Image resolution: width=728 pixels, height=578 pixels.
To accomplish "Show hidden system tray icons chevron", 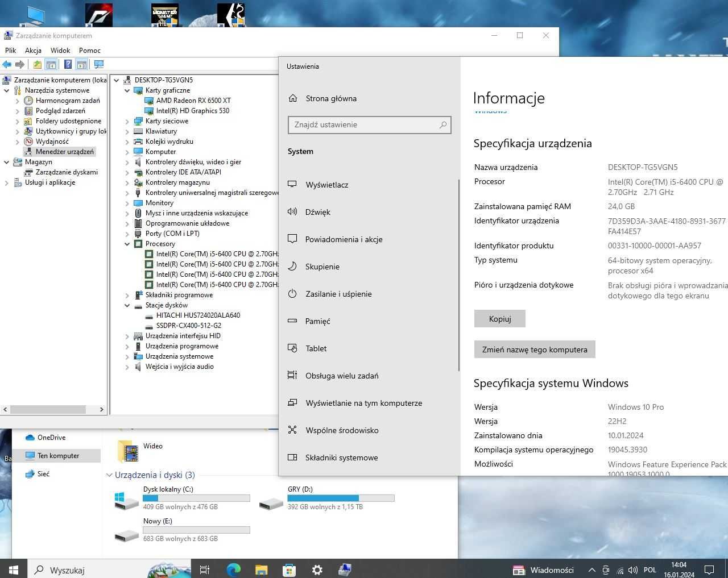I will point(591,570).
